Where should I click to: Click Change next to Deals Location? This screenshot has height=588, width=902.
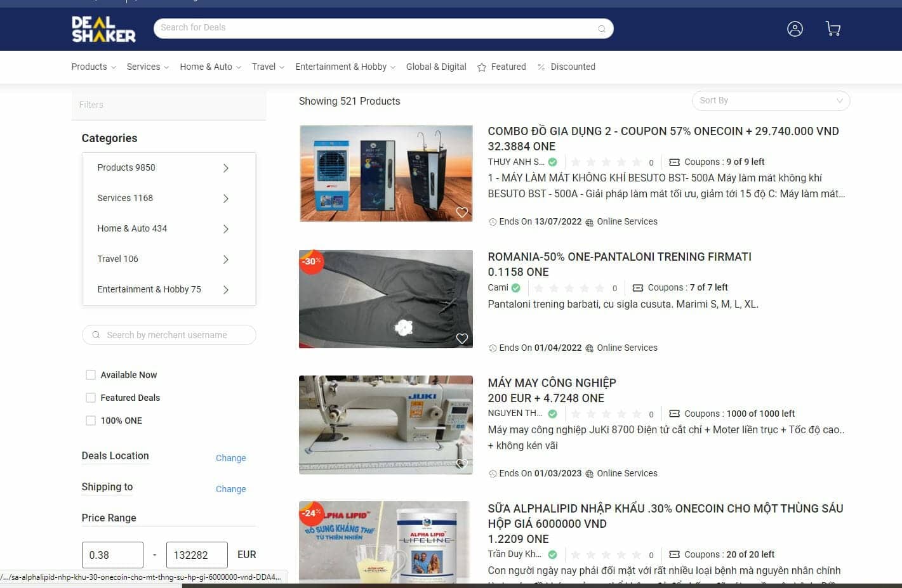coord(230,458)
